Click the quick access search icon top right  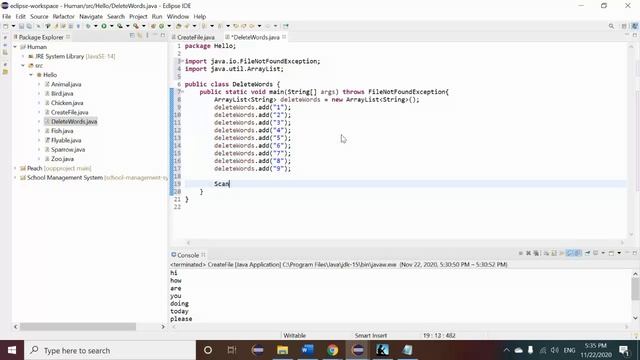click(x=611, y=26)
